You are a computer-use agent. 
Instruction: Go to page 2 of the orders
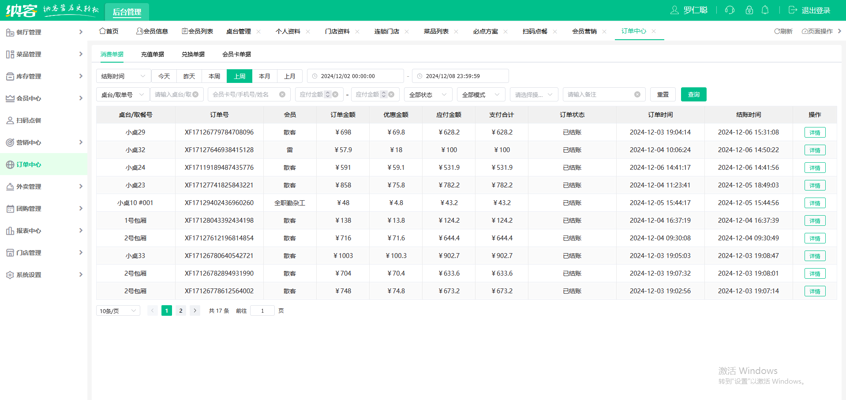(x=181, y=310)
